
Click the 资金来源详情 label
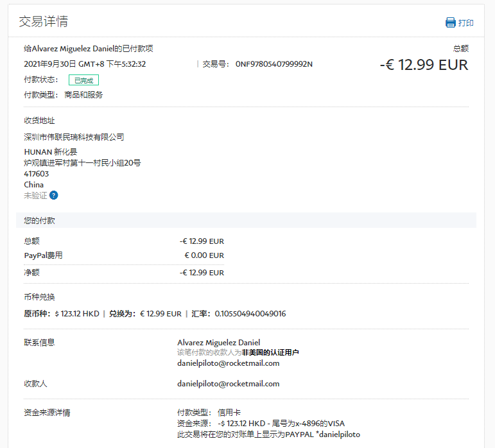coord(47,412)
